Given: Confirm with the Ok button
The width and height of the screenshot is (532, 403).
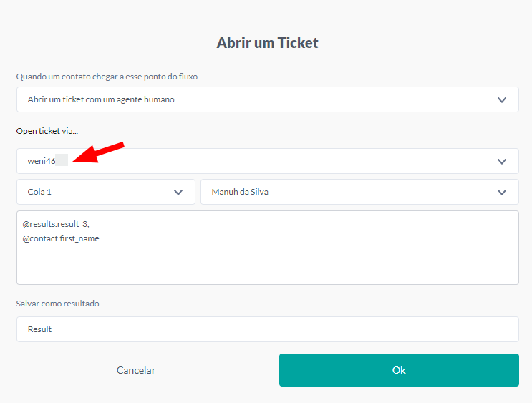Looking at the screenshot, I should [399, 370].
